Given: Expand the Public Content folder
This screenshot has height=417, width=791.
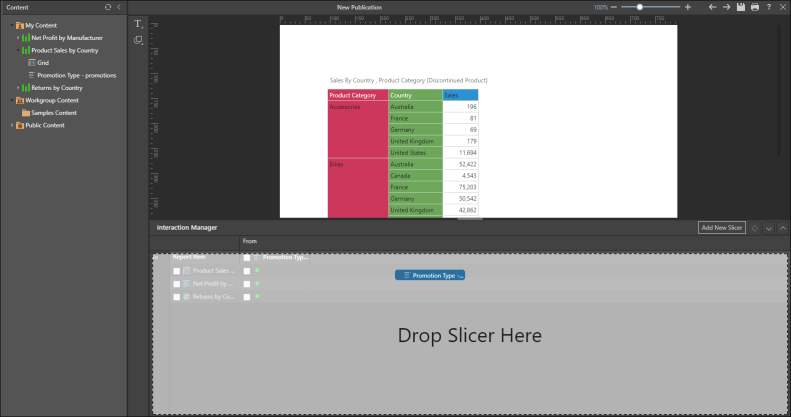Looking at the screenshot, I should click(x=12, y=125).
